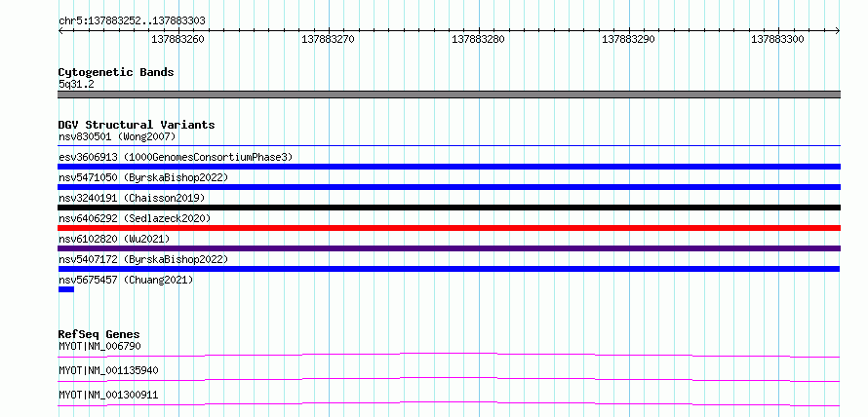868x417 pixels.
Task: Click ruler position 137883270
Action: coord(328,40)
